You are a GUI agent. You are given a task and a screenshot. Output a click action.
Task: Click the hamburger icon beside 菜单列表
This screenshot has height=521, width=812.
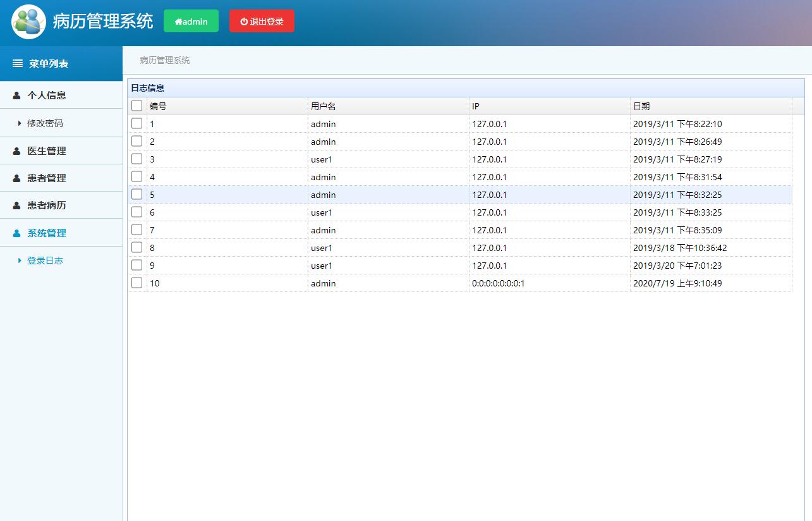(18, 64)
